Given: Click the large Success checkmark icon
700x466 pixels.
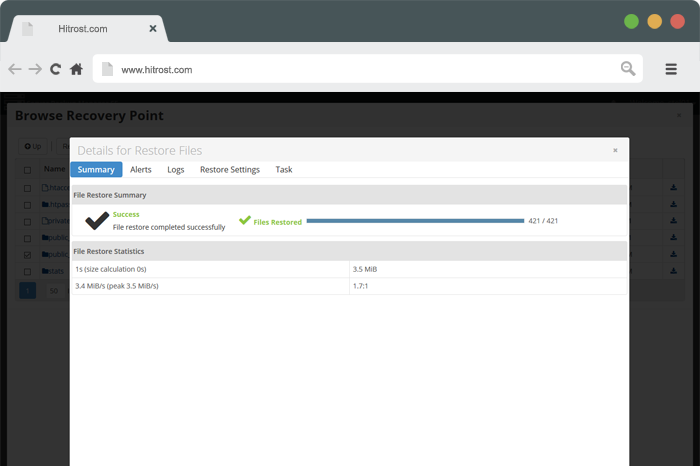Looking at the screenshot, I should (97, 220).
